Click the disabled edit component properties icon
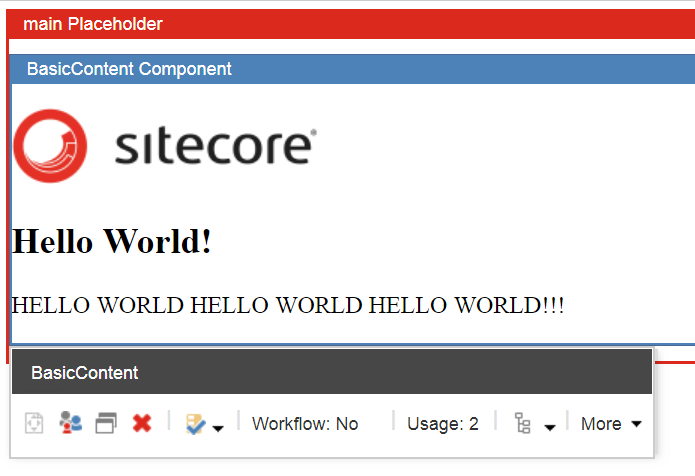Screen dimensions: 695x476 pyautogui.click(x=34, y=423)
